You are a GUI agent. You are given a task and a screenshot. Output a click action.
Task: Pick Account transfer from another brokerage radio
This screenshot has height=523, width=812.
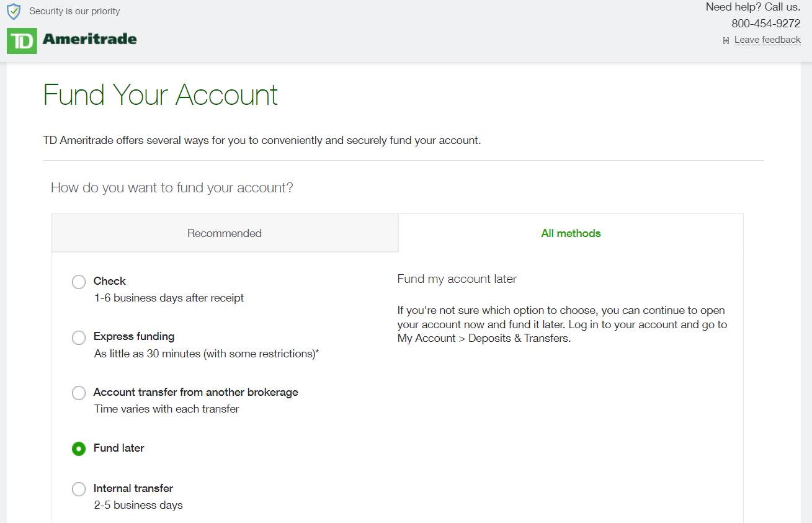click(79, 393)
